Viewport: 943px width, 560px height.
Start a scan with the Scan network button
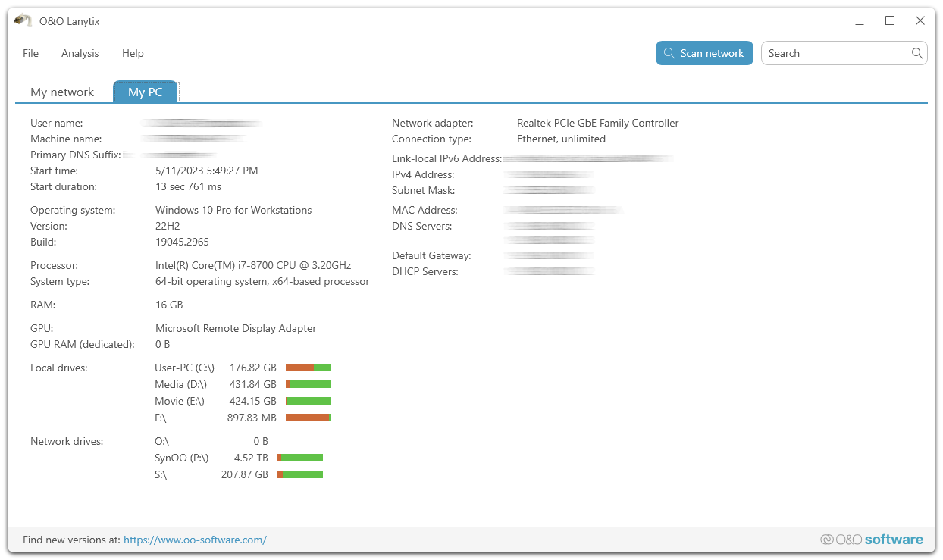tap(704, 53)
